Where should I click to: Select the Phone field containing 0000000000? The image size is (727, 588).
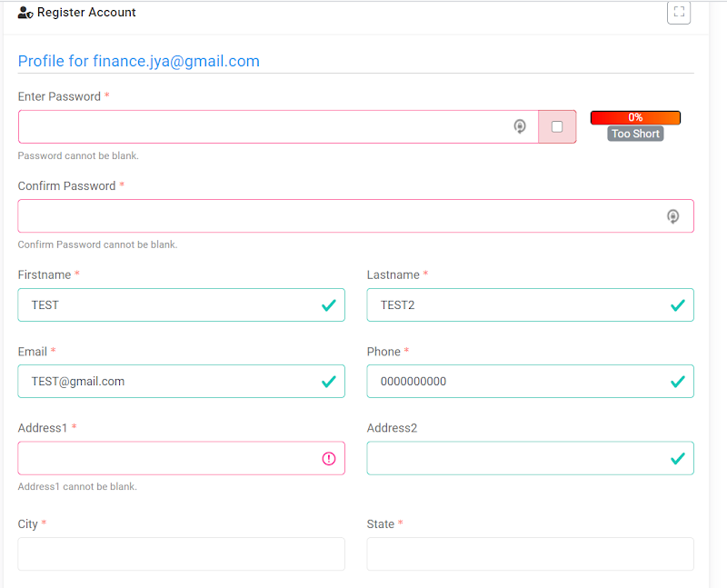pos(531,381)
